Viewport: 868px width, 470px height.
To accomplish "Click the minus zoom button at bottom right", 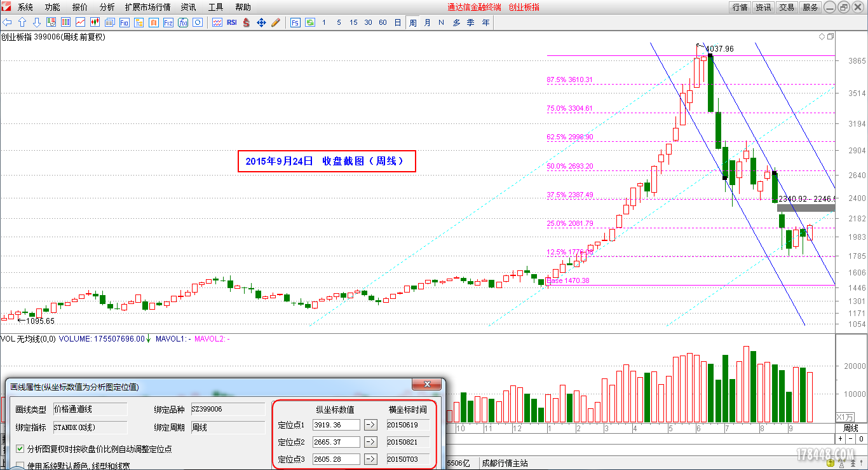I will pyautogui.click(x=850, y=439).
